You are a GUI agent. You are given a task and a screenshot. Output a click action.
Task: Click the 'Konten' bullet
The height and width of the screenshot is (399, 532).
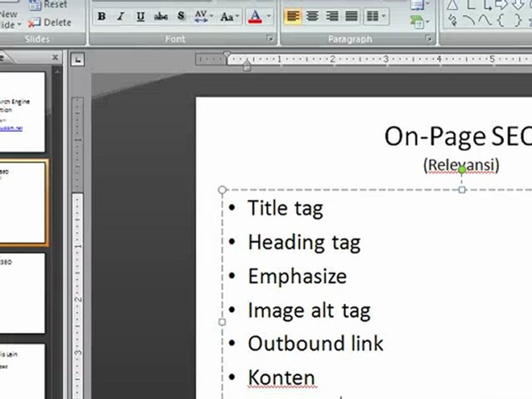tap(282, 377)
